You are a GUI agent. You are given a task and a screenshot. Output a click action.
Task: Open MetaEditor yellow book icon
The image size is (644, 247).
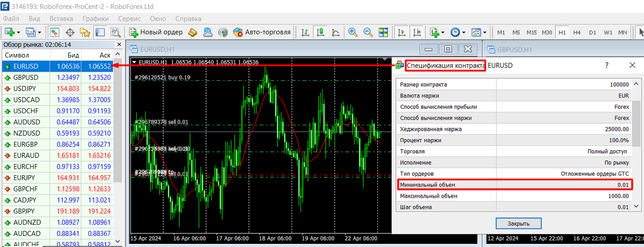[x=193, y=32]
